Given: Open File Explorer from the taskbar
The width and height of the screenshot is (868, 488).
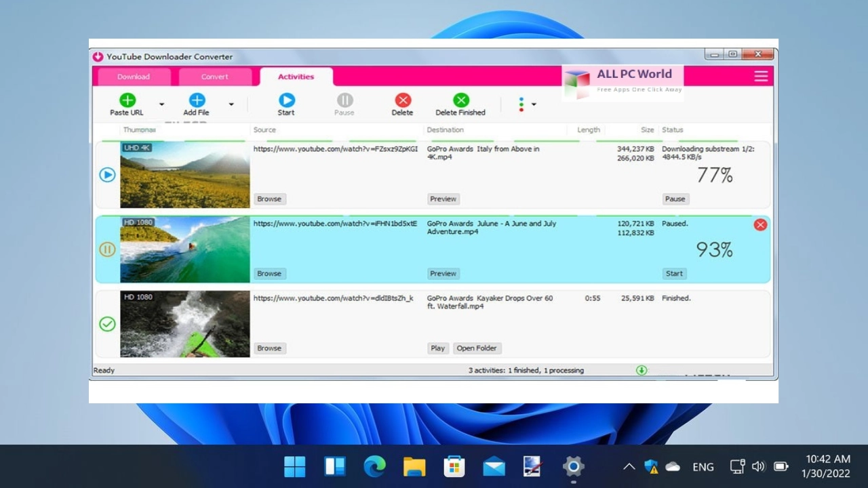Looking at the screenshot, I should pyautogui.click(x=414, y=466).
